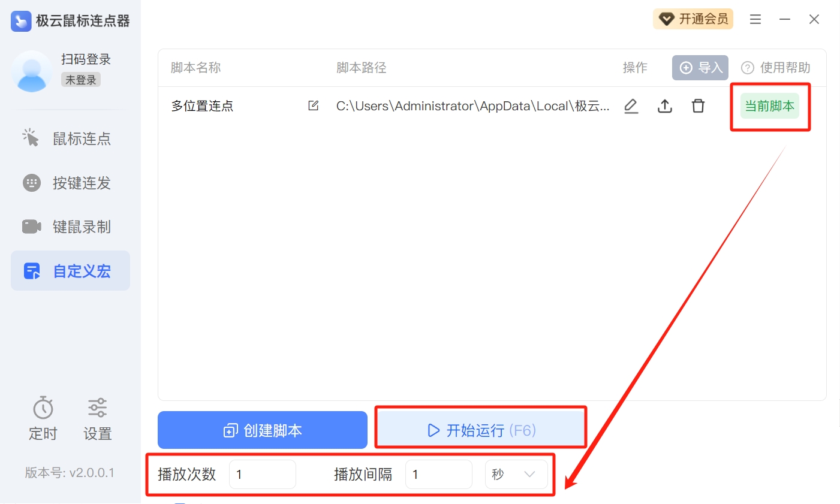Edit the script with the pencil icon

coord(631,106)
